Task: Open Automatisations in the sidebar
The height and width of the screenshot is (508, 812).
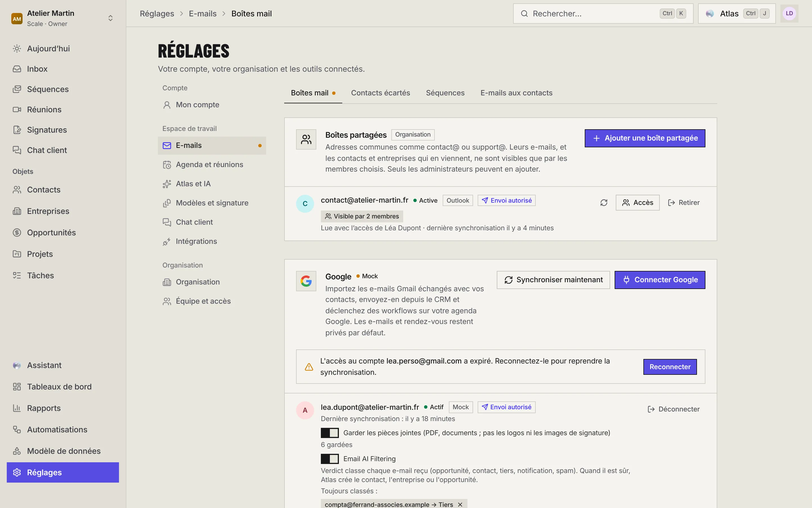Action: tap(63, 430)
